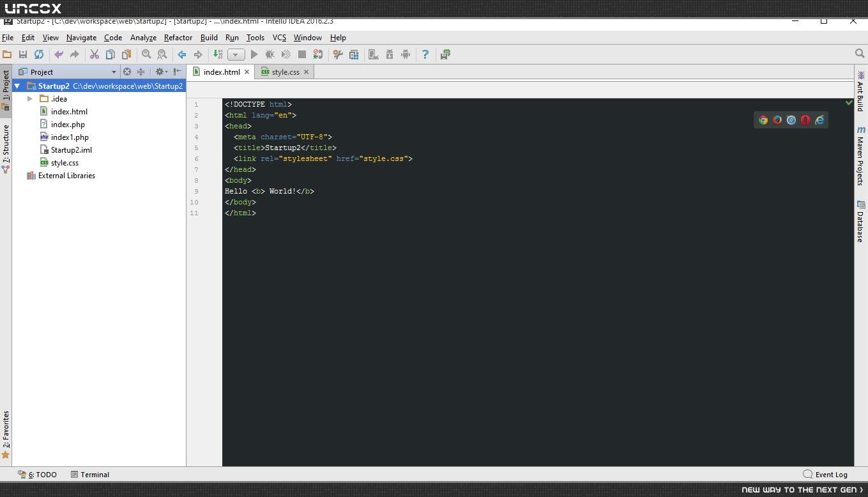Close the style.css tab

tap(306, 72)
